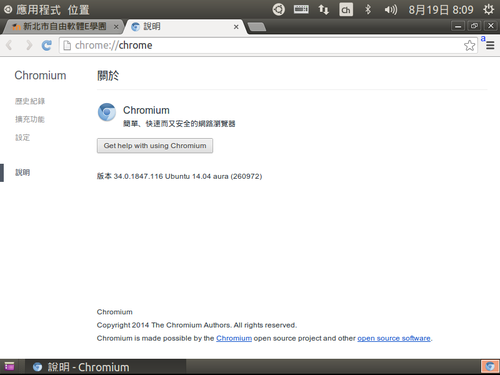This screenshot has width=500, height=375.
Task: Open 歷史紀錄 in the sidebar
Action: coord(30,101)
